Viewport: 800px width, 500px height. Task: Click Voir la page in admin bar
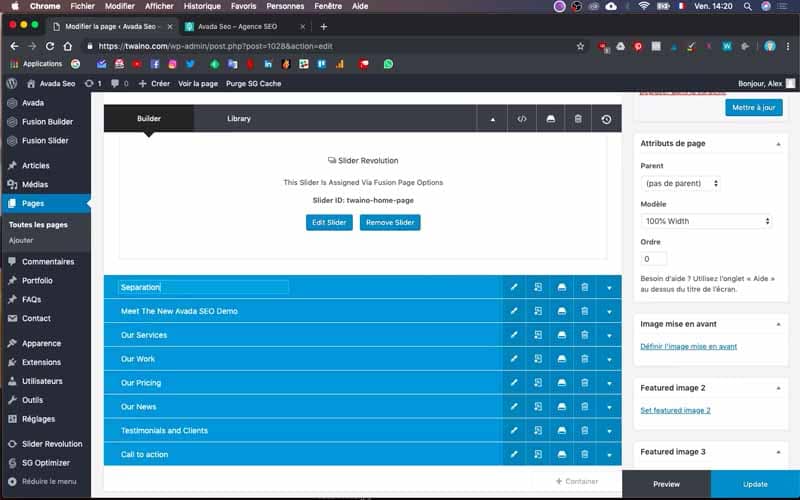pyautogui.click(x=198, y=83)
